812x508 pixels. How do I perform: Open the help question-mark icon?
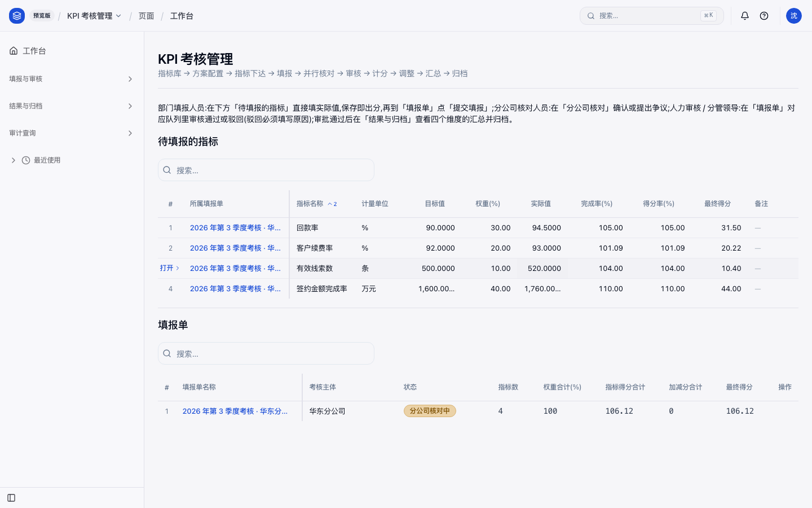[764, 16]
